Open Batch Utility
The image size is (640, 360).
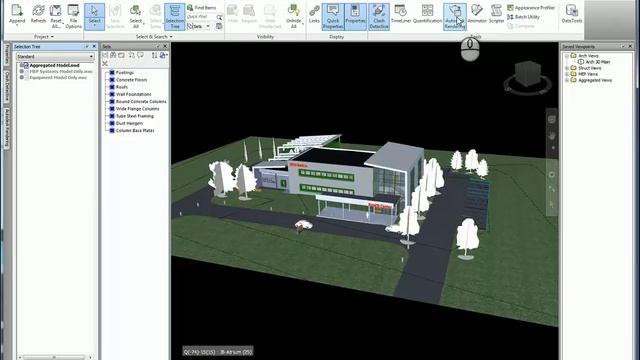[x=523, y=17]
